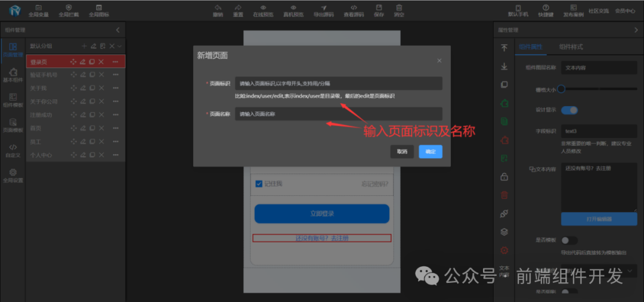Add a page to 默认分组 with plus icon

click(x=84, y=46)
